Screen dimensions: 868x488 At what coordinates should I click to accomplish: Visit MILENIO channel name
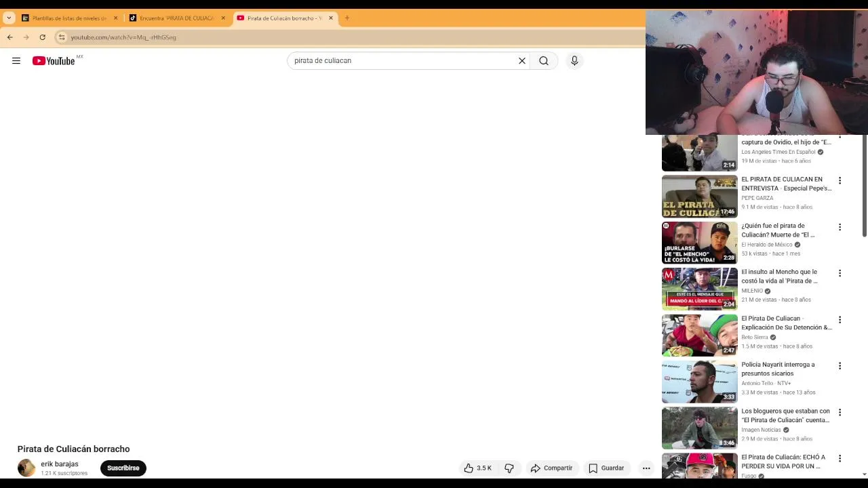click(x=752, y=291)
